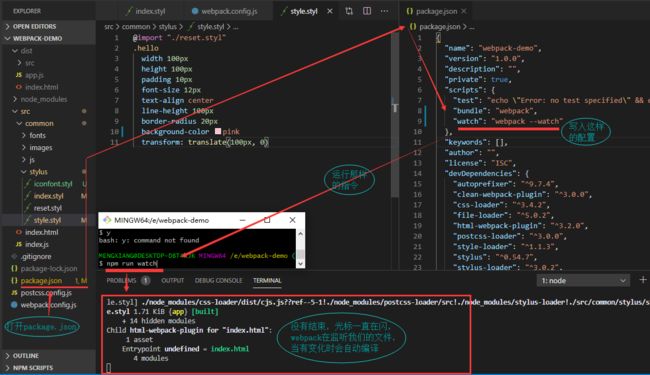Open reset.styl in the explorer

point(48,208)
